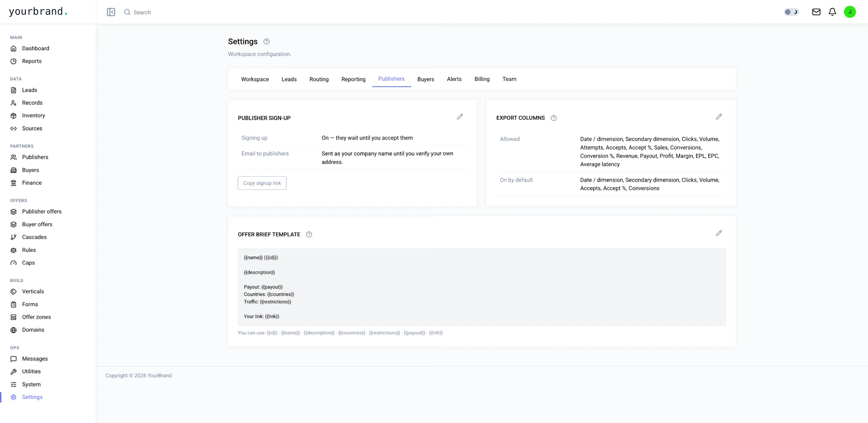This screenshot has width=868, height=423.
Task: Open the Routing tab
Action: pyautogui.click(x=319, y=79)
